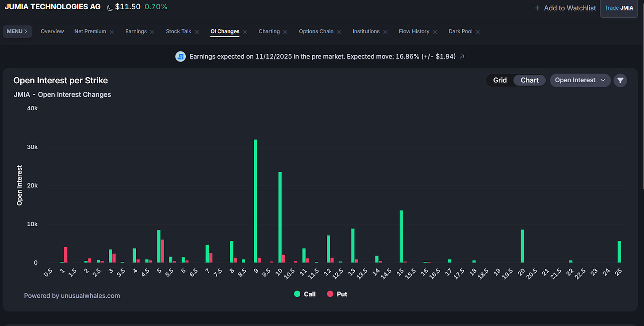The height and width of the screenshot is (326, 644).
Task: Open the unusualwhales.com powered-by link
Action: click(72, 295)
